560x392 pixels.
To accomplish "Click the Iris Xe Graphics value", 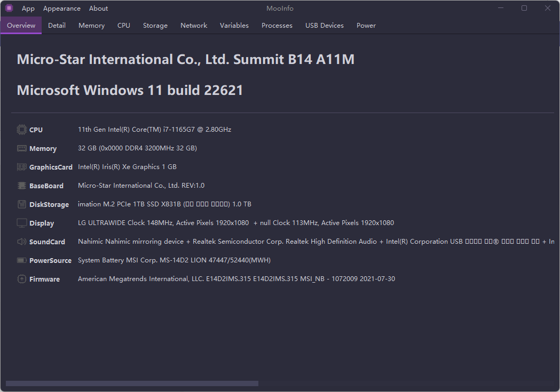I will click(127, 166).
